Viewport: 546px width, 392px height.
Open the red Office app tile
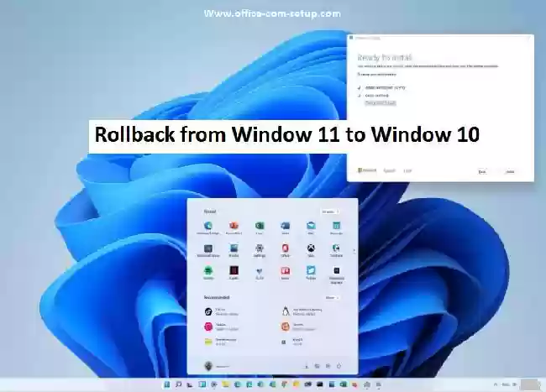(x=286, y=248)
